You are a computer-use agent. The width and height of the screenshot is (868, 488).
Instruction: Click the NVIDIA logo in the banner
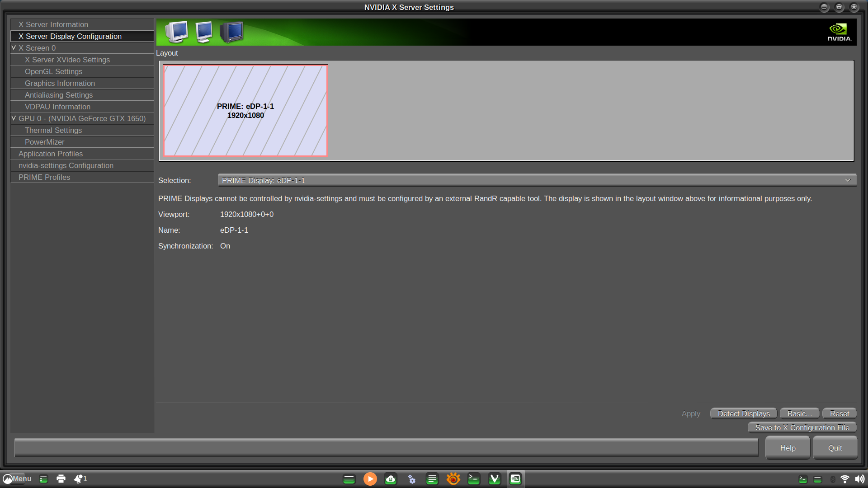pos(839,32)
